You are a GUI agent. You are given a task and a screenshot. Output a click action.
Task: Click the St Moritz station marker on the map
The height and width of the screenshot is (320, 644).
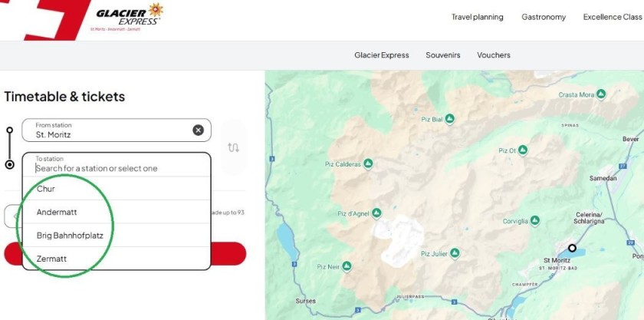click(572, 248)
